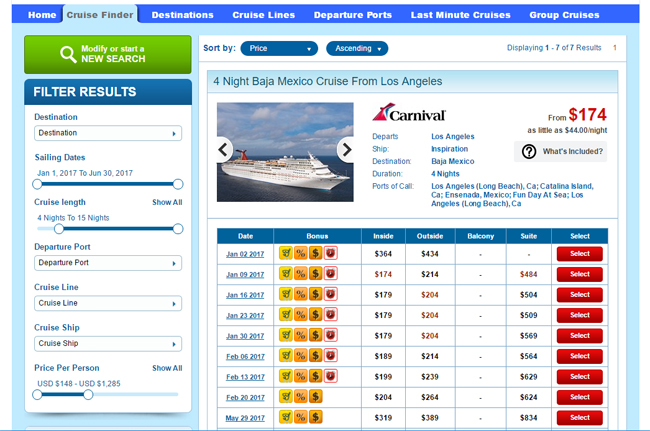Click the red alarm clock icon for Feb 13 2017
This screenshot has height=431, width=650.
click(330, 376)
